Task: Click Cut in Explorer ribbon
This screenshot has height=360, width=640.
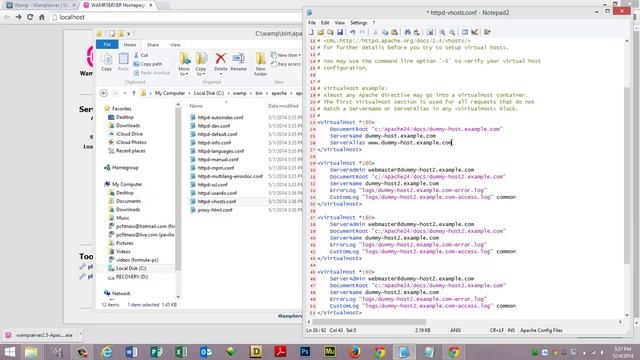Action: pos(141,55)
